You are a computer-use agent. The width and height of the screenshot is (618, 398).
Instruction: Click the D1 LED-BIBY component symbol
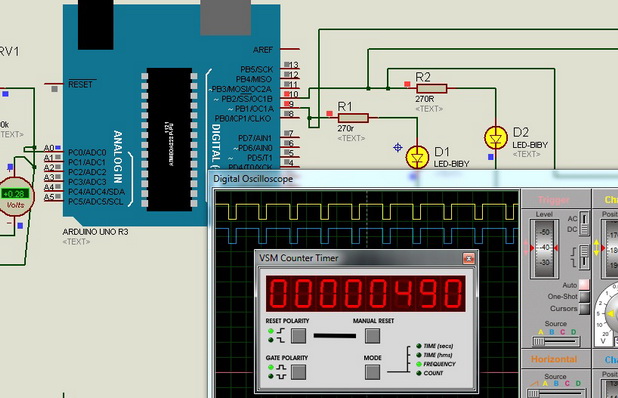coord(417,158)
